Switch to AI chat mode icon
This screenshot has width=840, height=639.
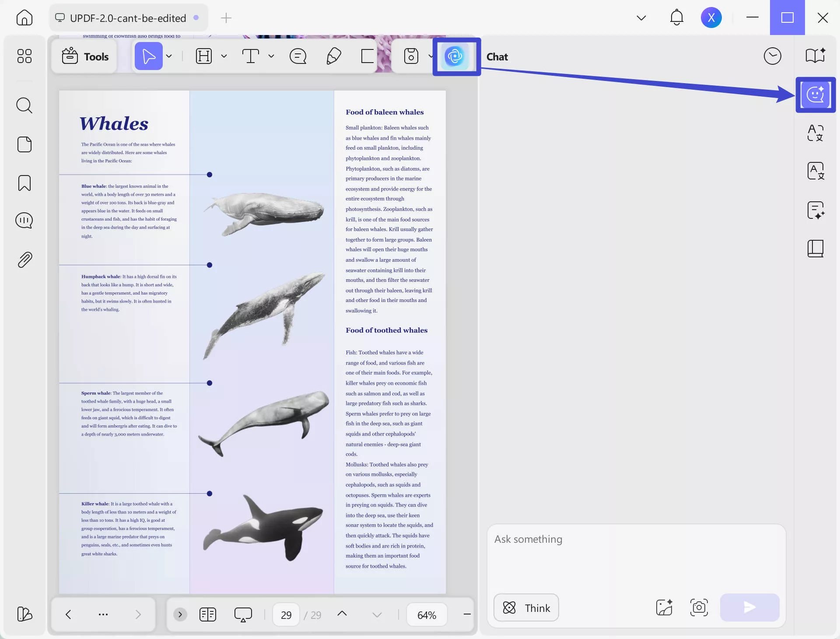click(x=815, y=95)
